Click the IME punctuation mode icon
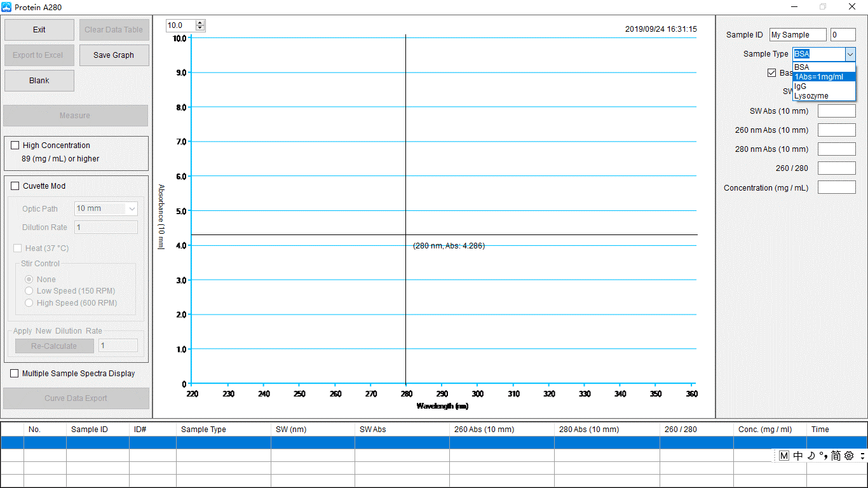Image resolution: width=868 pixels, height=488 pixels. click(x=823, y=456)
